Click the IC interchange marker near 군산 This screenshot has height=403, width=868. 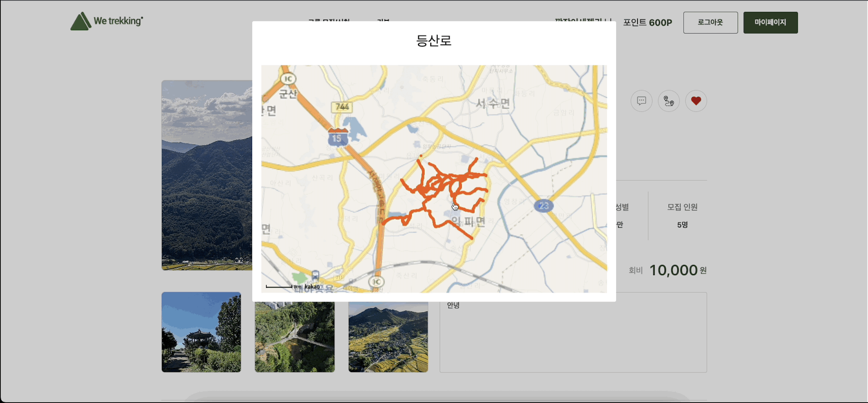[x=288, y=79]
